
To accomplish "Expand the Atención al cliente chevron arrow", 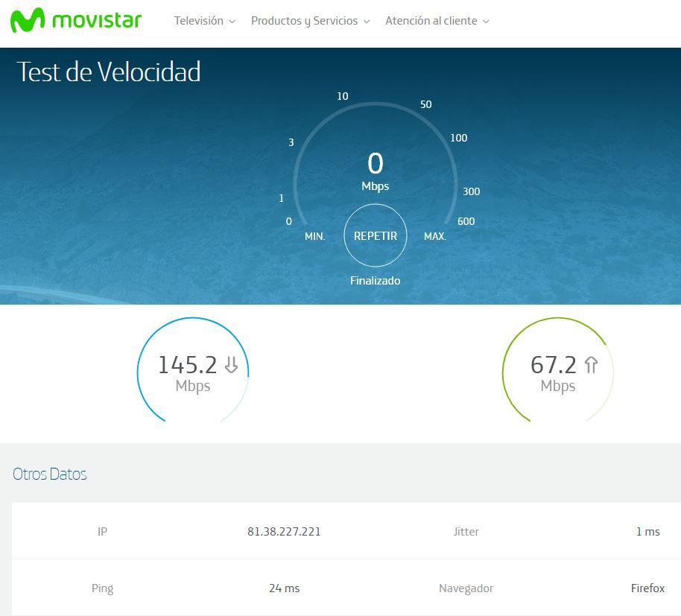I will (487, 22).
